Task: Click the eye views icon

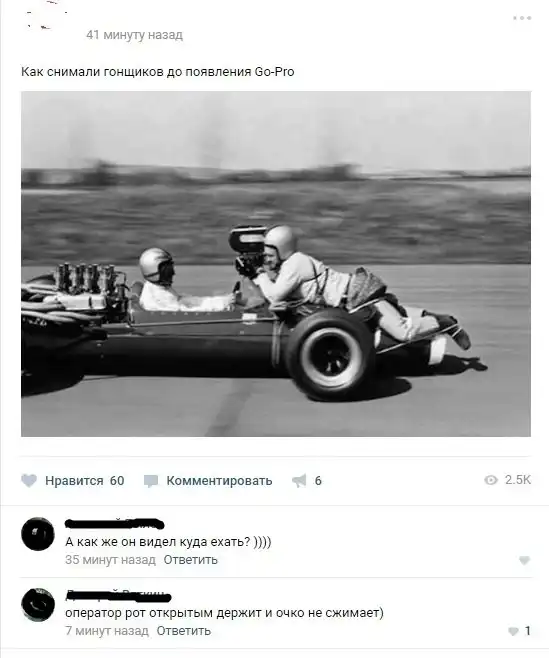Action: 491,480
